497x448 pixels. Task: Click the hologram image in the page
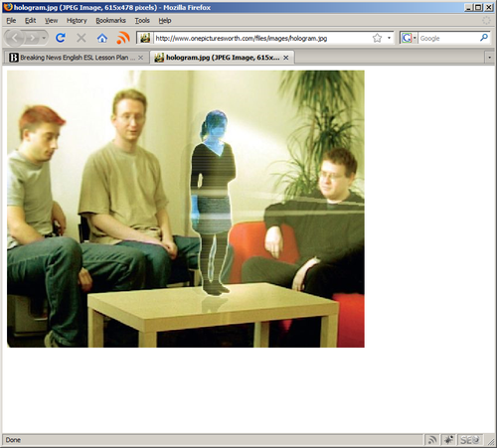[186, 209]
